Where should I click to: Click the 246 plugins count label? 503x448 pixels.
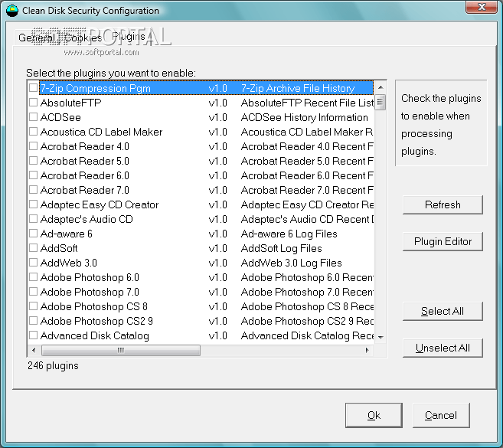pos(53,366)
